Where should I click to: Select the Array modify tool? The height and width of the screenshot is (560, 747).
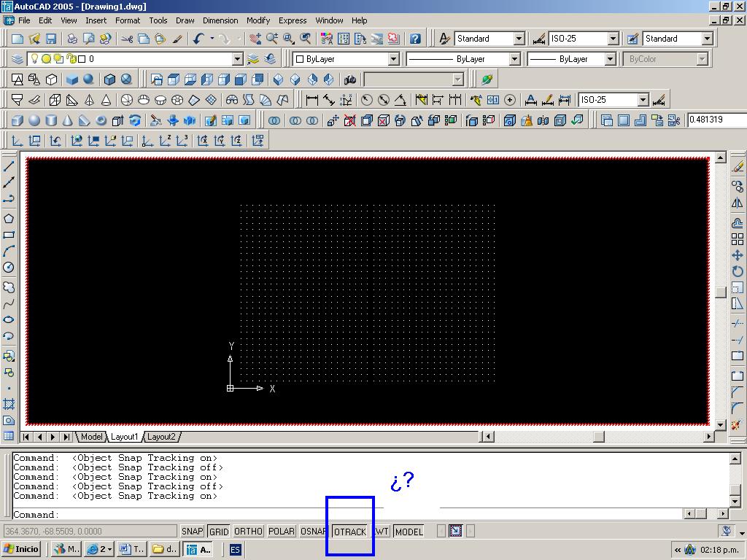tap(738, 239)
